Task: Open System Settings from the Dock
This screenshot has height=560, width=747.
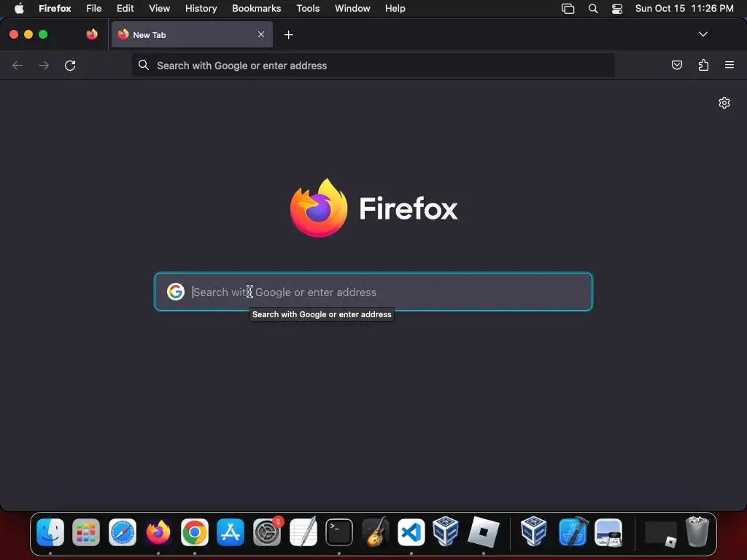Action: tap(267, 532)
